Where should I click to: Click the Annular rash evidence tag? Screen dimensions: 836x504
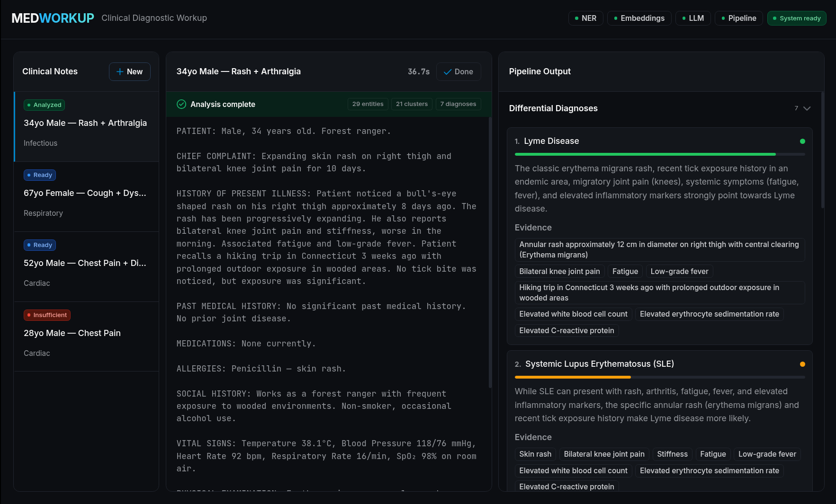(x=660, y=249)
